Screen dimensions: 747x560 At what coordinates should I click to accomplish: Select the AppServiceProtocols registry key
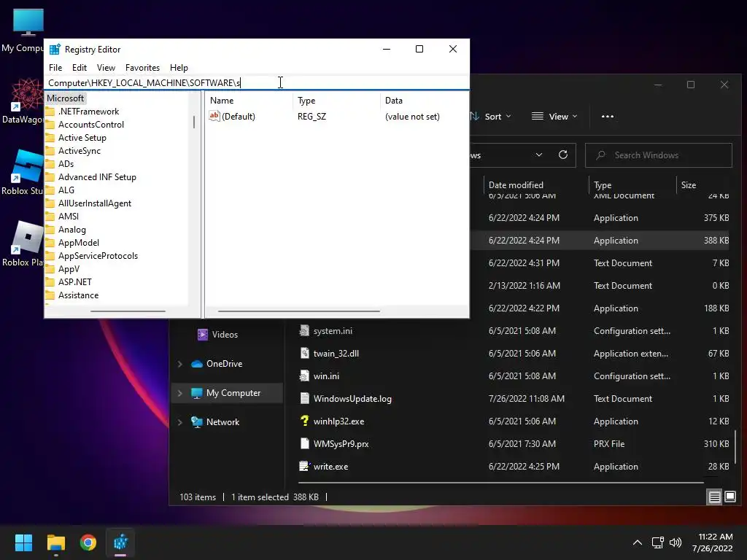(98, 256)
